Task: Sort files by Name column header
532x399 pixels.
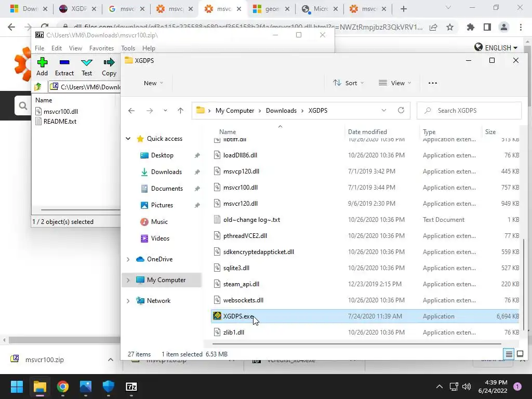Action: point(228,132)
